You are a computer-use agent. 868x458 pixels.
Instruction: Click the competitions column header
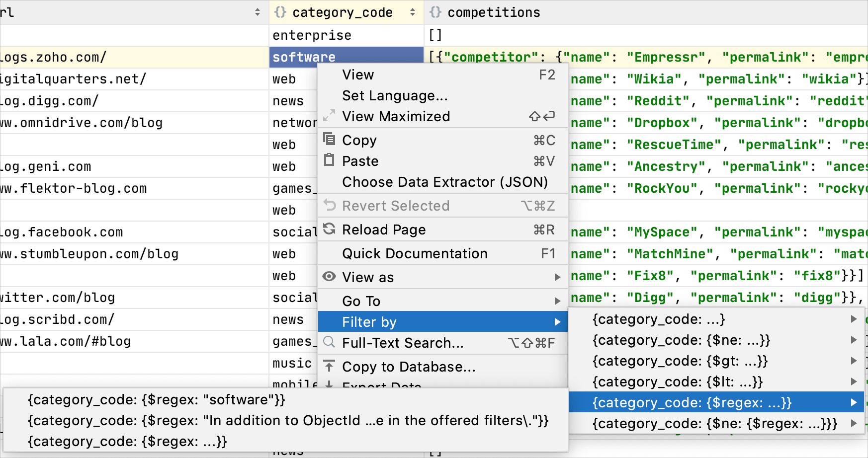tap(493, 12)
